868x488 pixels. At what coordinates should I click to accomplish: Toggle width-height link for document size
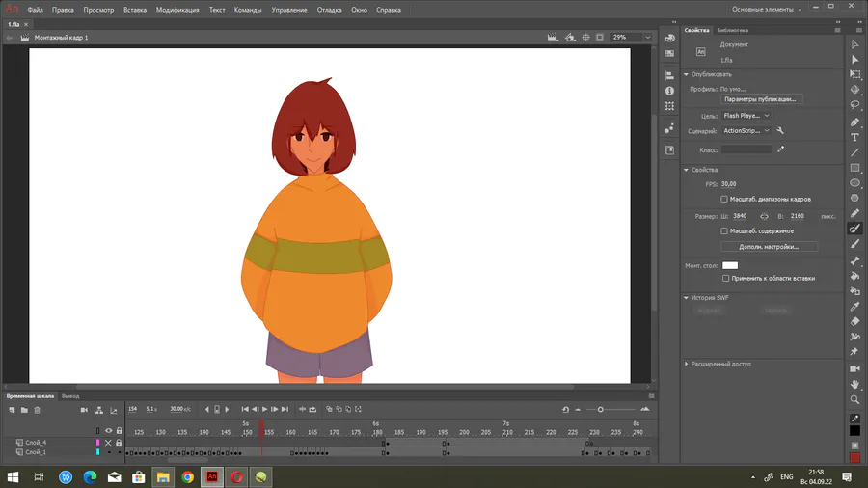coord(764,216)
